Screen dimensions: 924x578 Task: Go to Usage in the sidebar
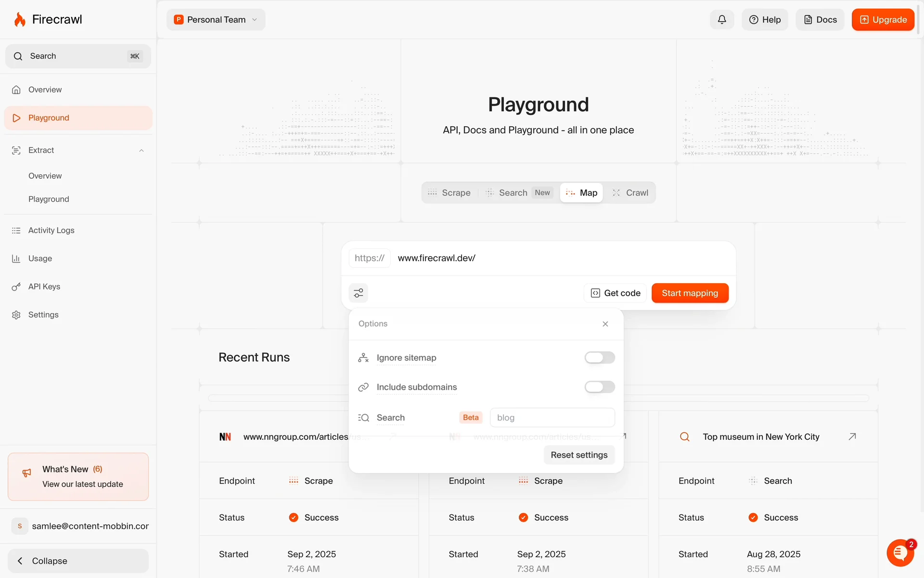40,259
